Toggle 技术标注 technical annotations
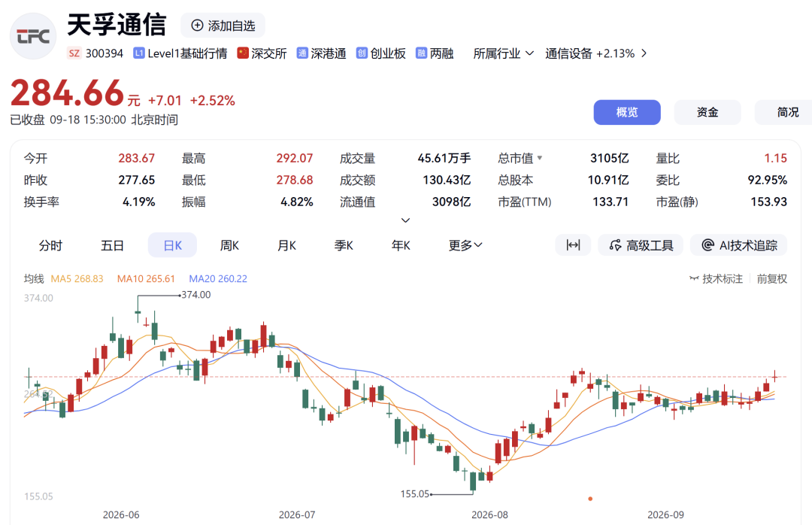 pyautogui.click(x=717, y=279)
